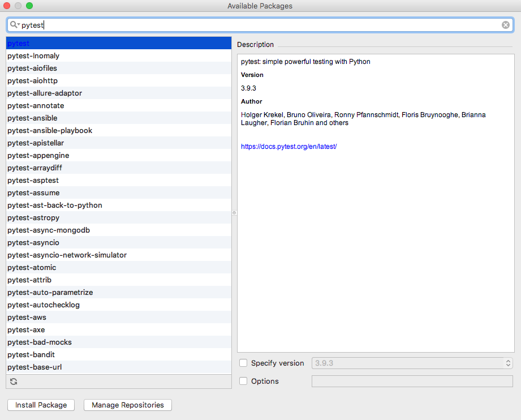Zoom the Available Packages window with green button
Viewport: 521px width, 420px height.
[x=29, y=6]
